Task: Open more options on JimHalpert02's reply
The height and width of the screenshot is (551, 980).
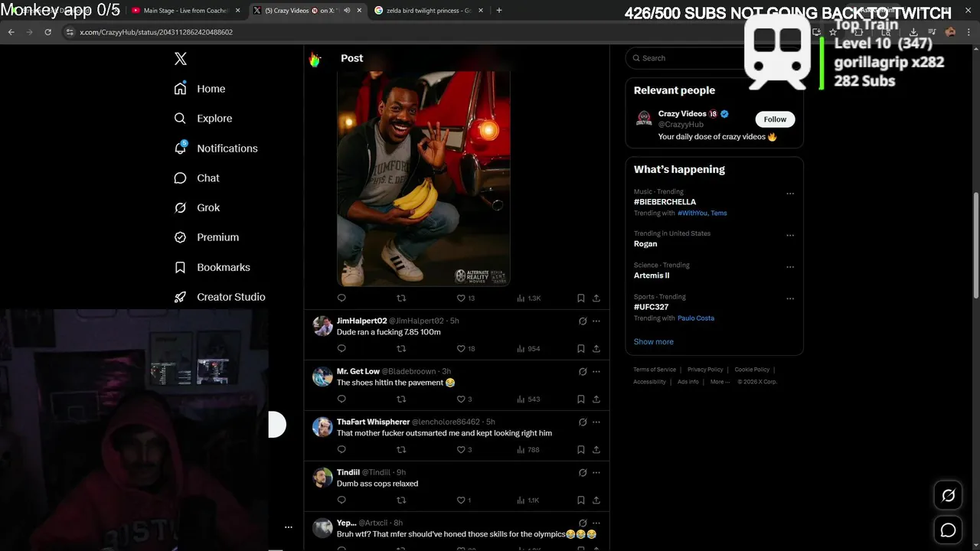Action: coord(596,321)
